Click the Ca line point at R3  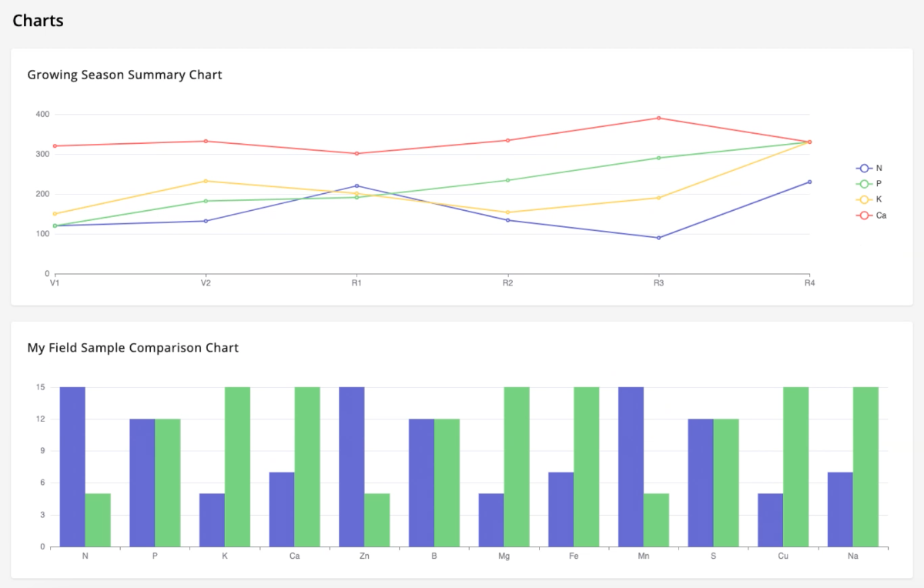658,118
